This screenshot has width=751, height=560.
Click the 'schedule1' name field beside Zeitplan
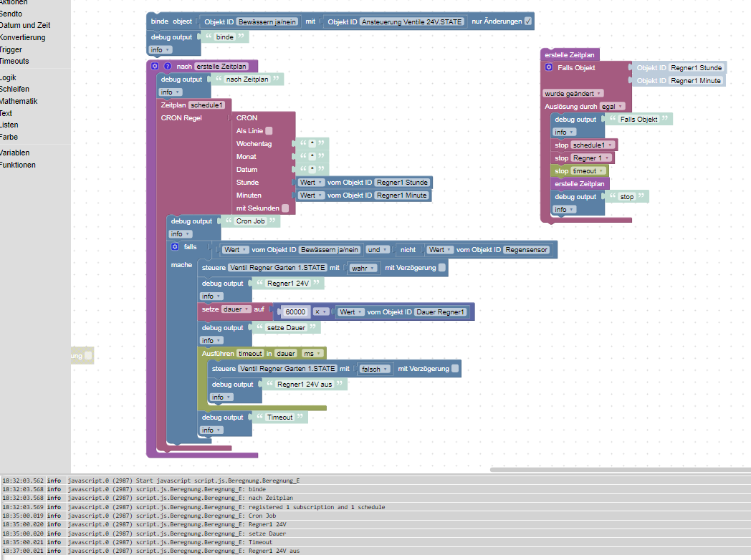206,105
